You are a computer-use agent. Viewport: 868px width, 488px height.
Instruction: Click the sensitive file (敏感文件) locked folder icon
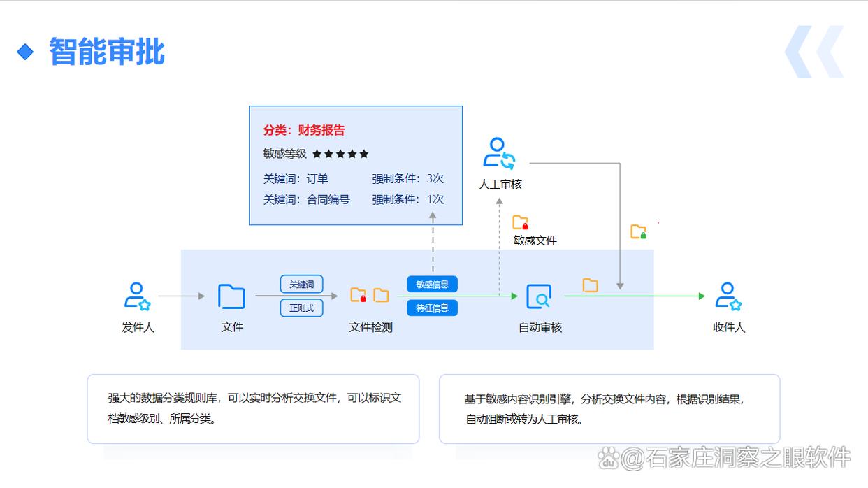(521, 223)
